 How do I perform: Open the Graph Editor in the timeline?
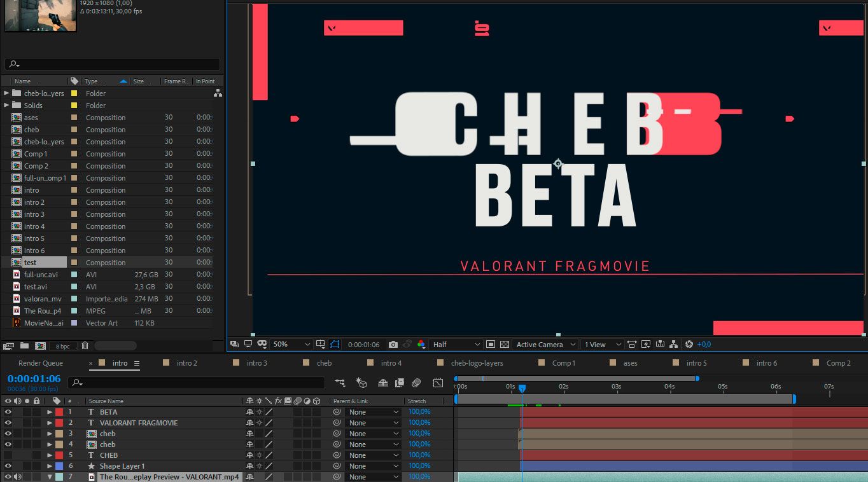click(437, 383)
